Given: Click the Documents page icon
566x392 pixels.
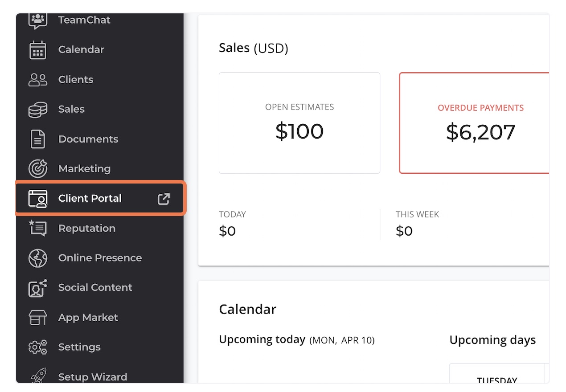Looking at the screenshot, I should tap(37, 139).
